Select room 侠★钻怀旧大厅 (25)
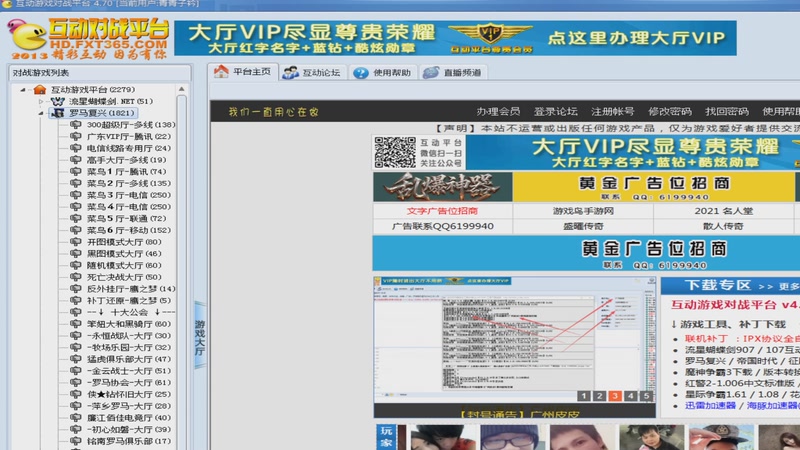Viewport: 800px width, 450px height. coord(129,394)
